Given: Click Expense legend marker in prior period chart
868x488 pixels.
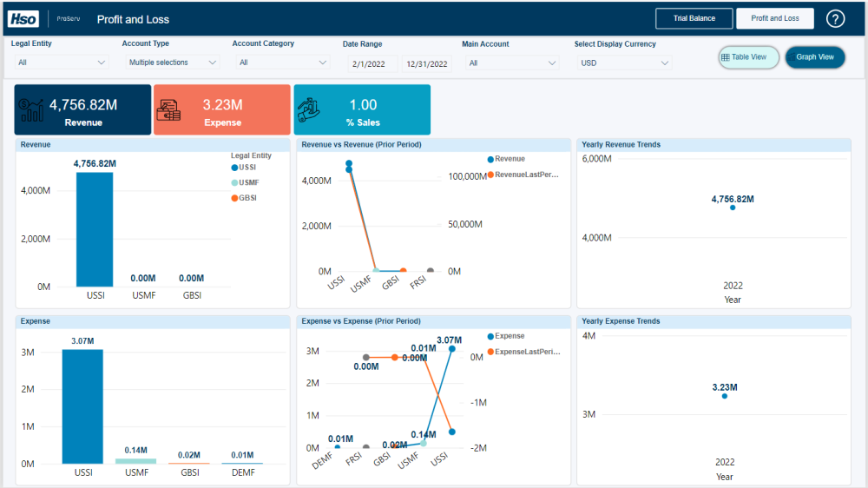Looking at the screenshot, I should point(490,337).
